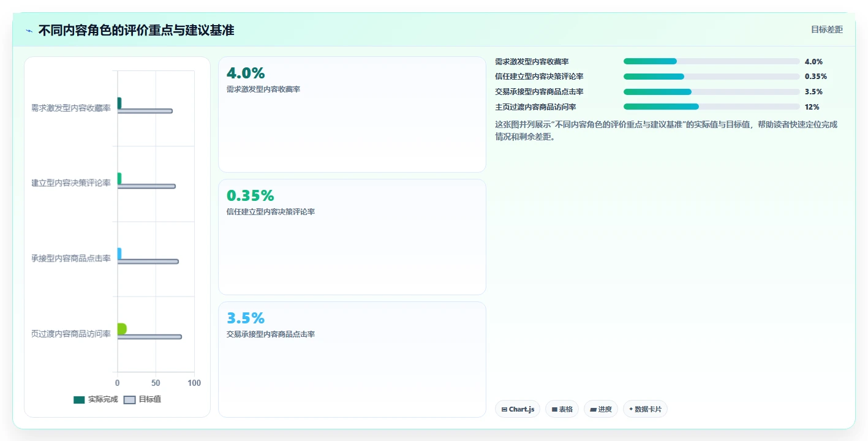The image size is (868, 441).
Task: Click the title 不同内容角色的评价重点与建议基准
Action: (x=136, y=31)
